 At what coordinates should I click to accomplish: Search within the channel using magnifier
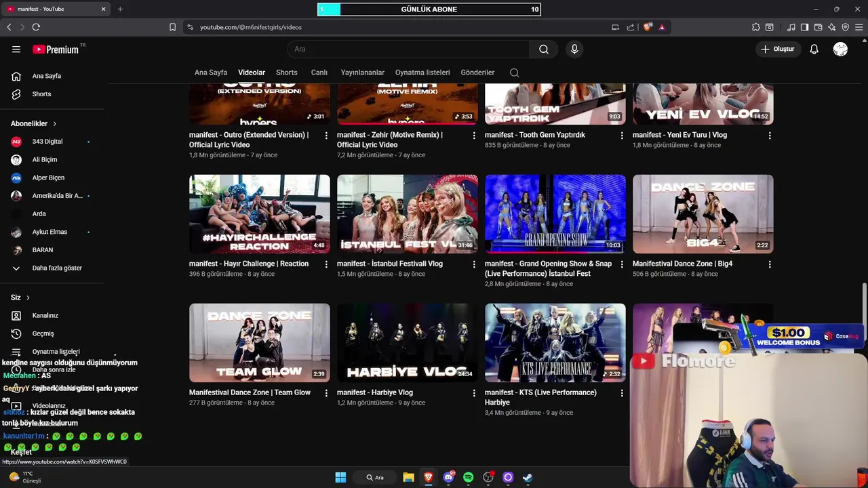click(x=514, y=73)
